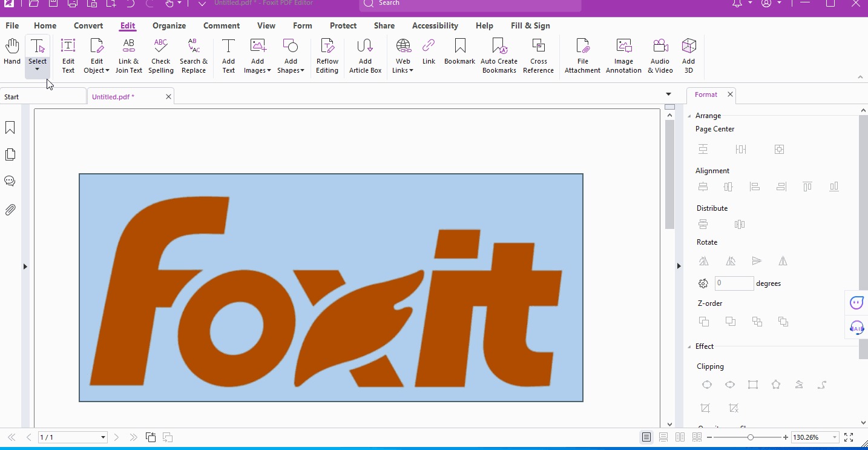Enable single page view mode
The image size is (868, 450).
point(646,437)
